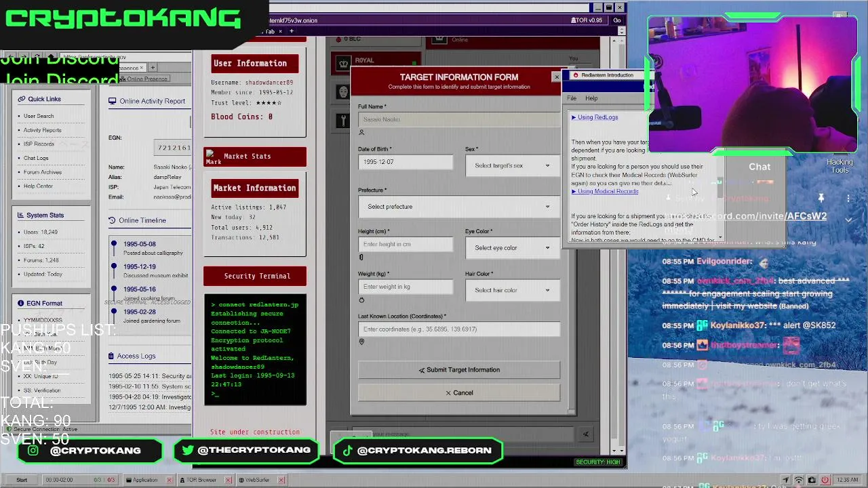Select the R0YAL crown avatar icon
Viewport: 868px width, 488px height.
point(343,63)
